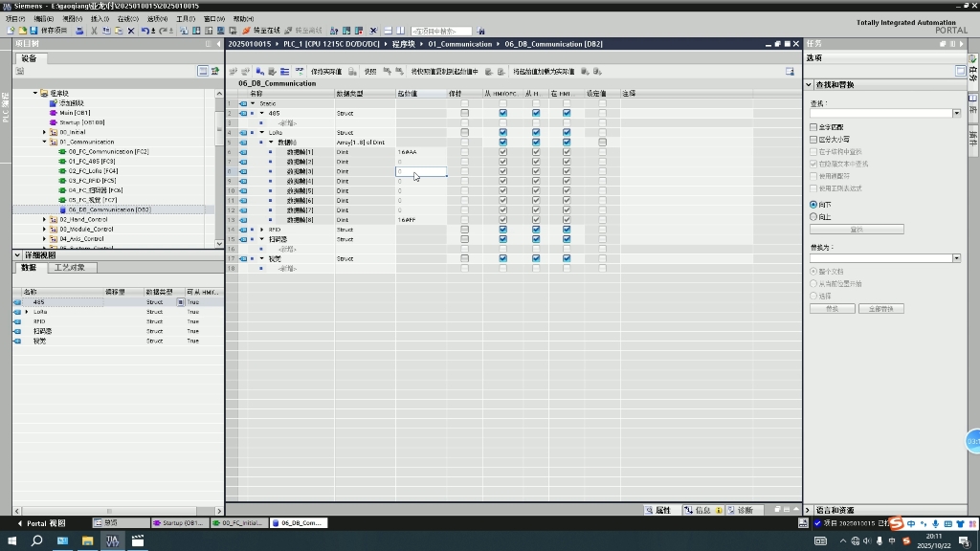Click the split editor horizontally icon
This screenshot has width=980, height=551.
pos(389,31)
